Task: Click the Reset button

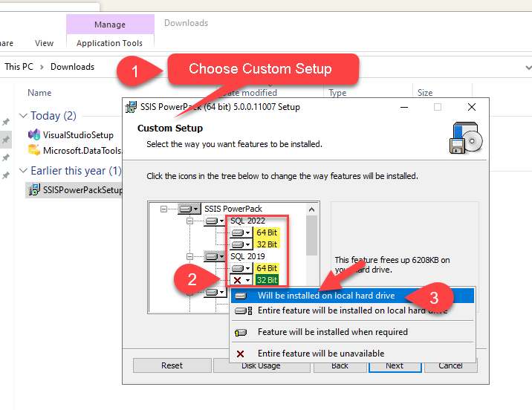Action: (x=172, y=365)
